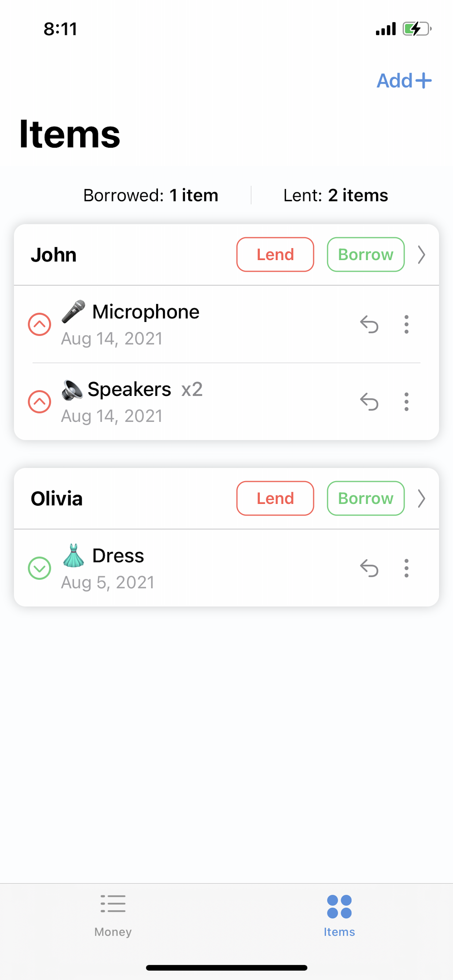The image size is (453, 980).
Task: Tap Add+ to create new item
Action: click(x=403, y=81)
